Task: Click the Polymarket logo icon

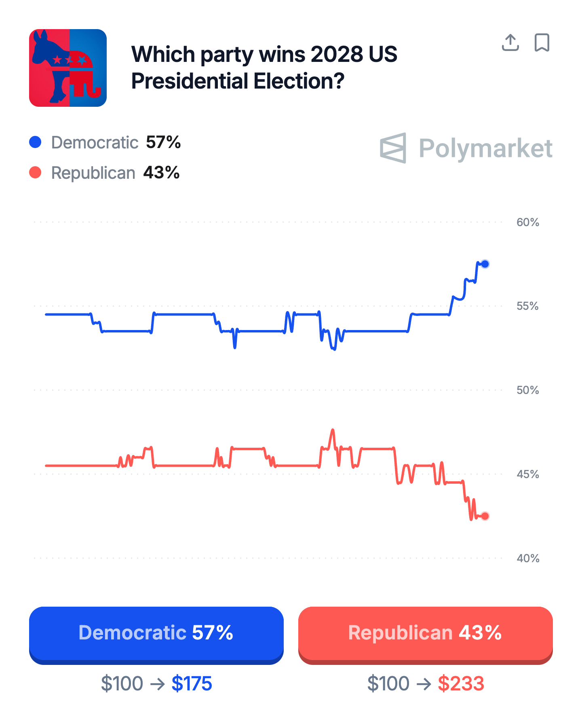Action: click(393, 148)
